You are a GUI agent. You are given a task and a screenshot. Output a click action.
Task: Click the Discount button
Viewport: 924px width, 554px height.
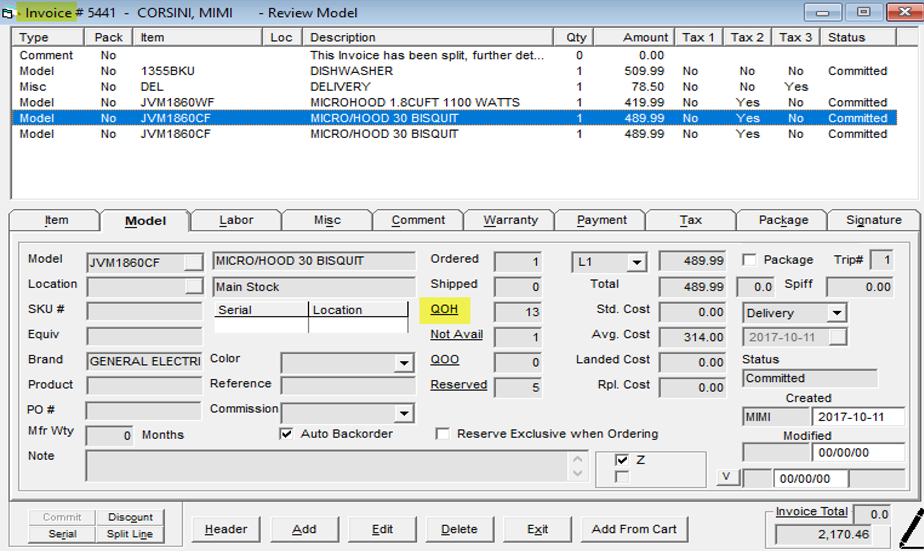click(130, 517)
